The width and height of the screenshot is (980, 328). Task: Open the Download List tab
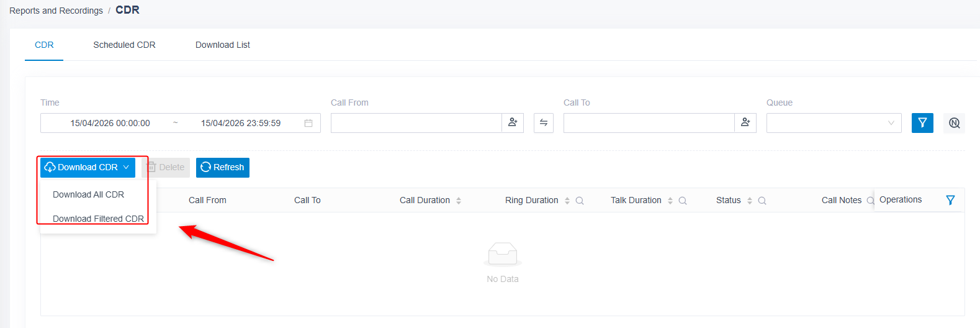pos(223,45)
